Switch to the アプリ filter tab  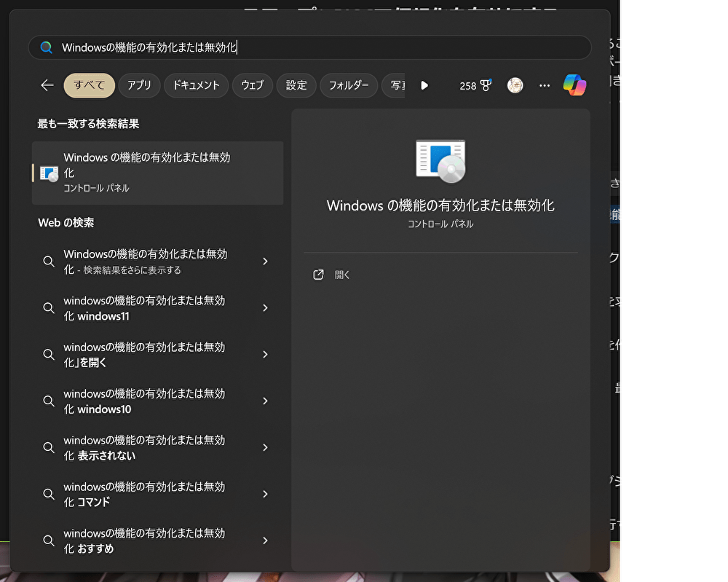[x=139, y=85]
